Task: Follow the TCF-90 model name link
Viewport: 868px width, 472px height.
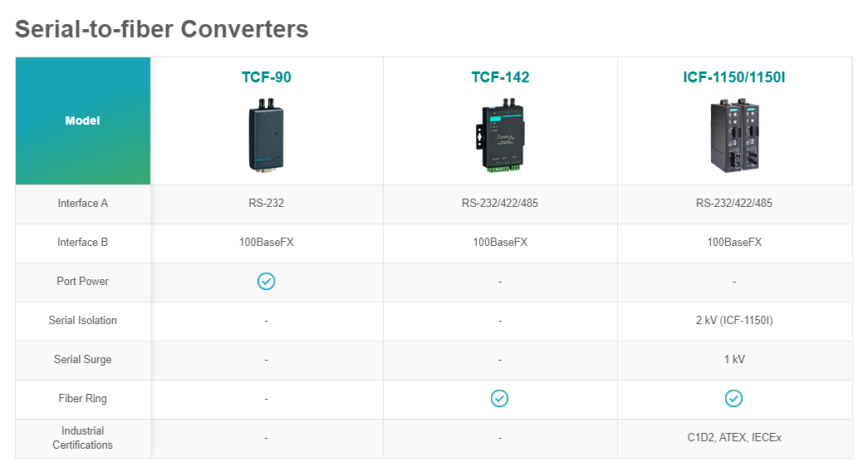Action: 267,77
